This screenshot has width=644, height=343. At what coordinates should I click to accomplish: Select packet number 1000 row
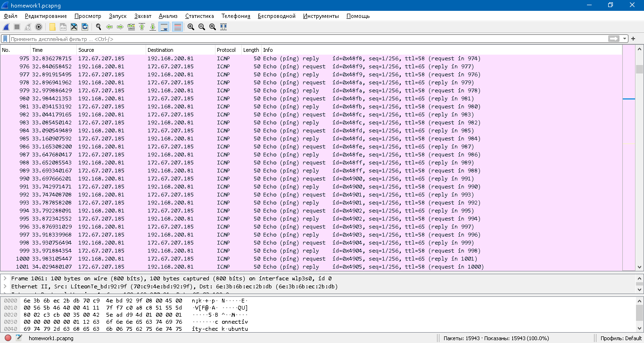(x=311, y=259)
